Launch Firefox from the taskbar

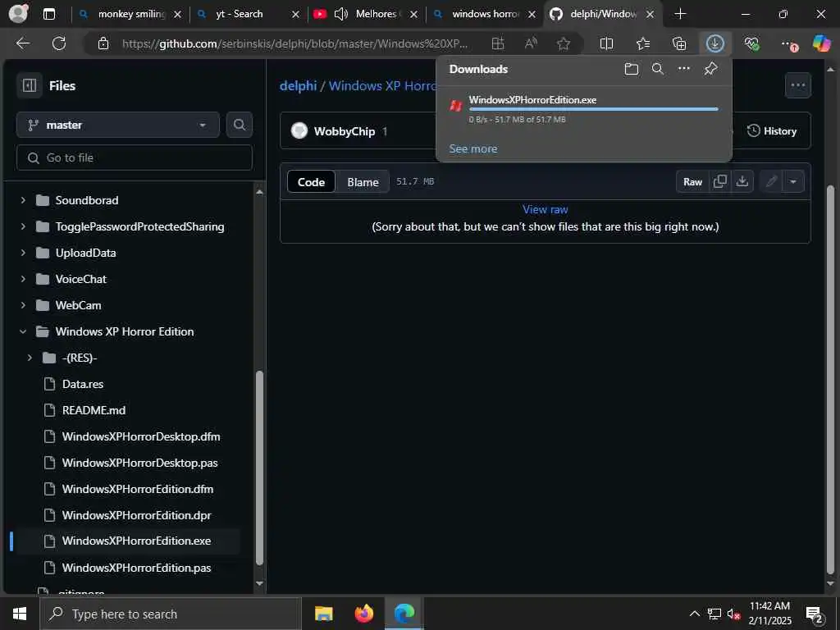(x=363, y=614)
